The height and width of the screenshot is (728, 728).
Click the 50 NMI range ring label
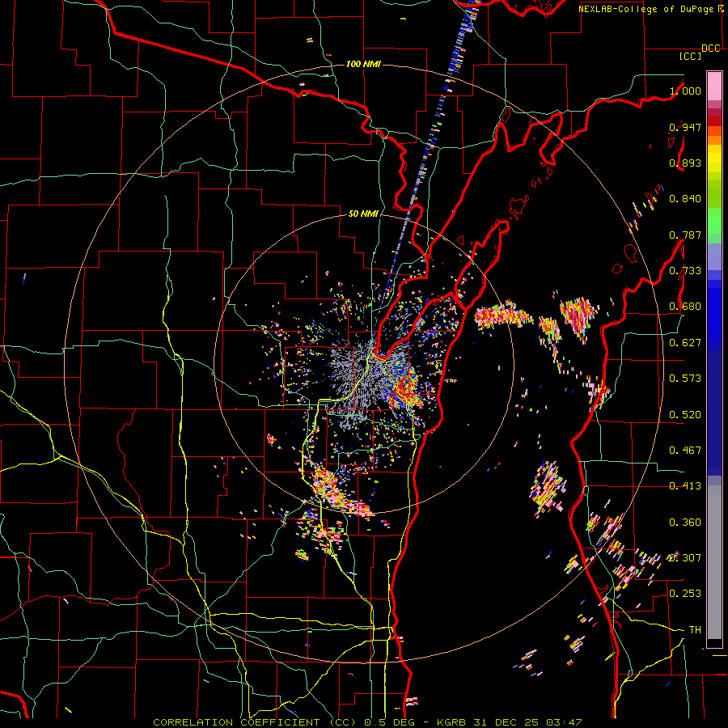tap(363, 214)
